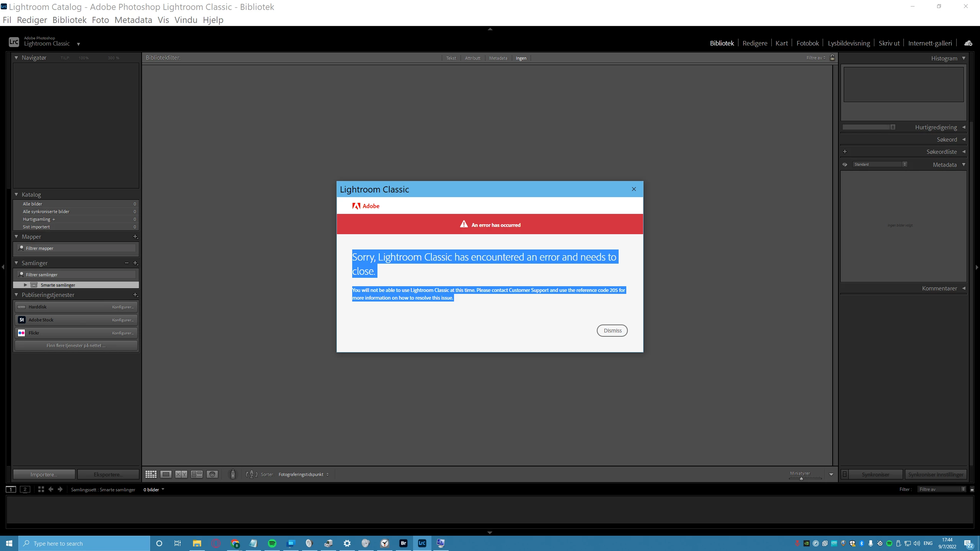
Task: Select Grid view icon in toolbar
Action: click(151, 474)
